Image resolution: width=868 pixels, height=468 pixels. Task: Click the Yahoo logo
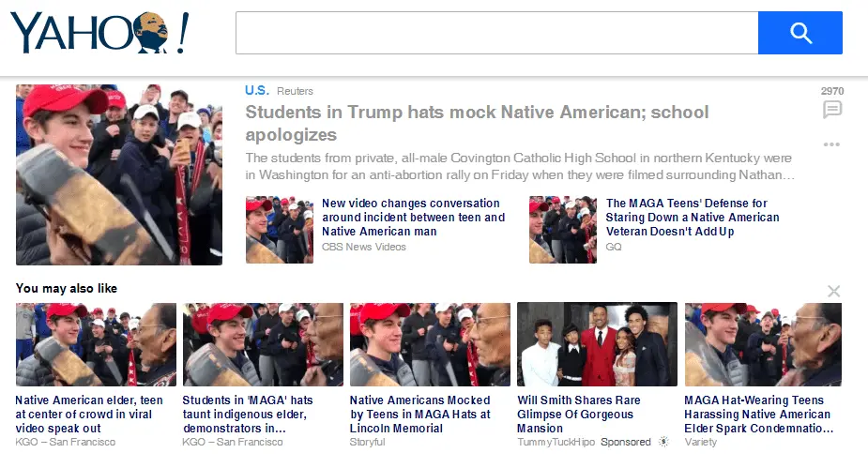click(99, 33)
